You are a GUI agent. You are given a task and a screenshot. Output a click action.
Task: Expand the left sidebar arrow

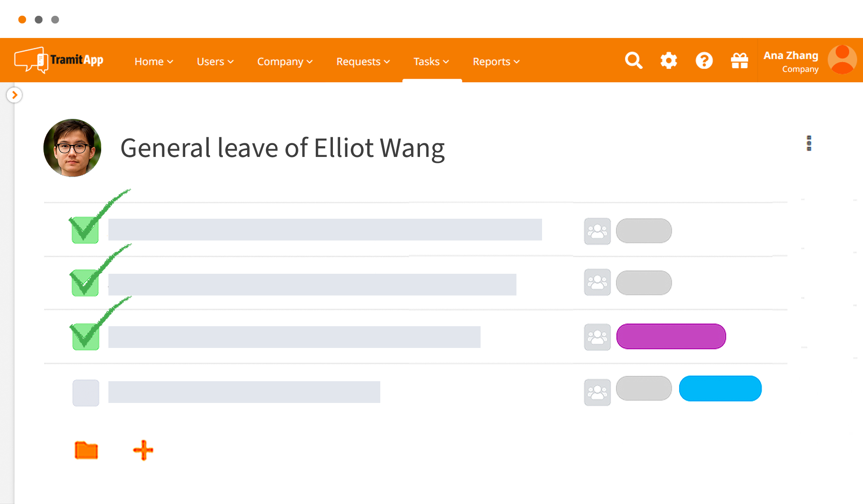(x=15, y=95)
